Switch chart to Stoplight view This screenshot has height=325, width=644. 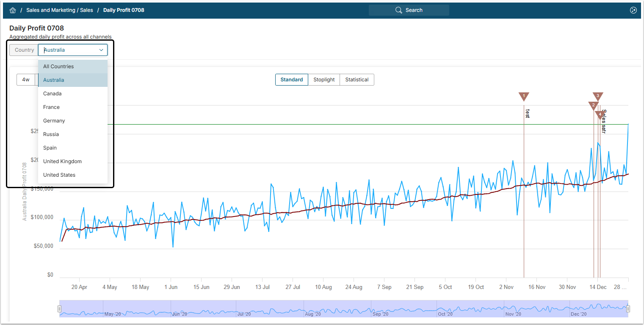pyautogui.click(x=324, y=80)
